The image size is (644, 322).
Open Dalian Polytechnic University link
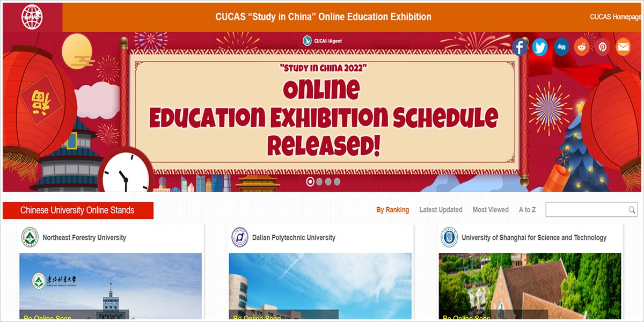(x=294, y=238)
